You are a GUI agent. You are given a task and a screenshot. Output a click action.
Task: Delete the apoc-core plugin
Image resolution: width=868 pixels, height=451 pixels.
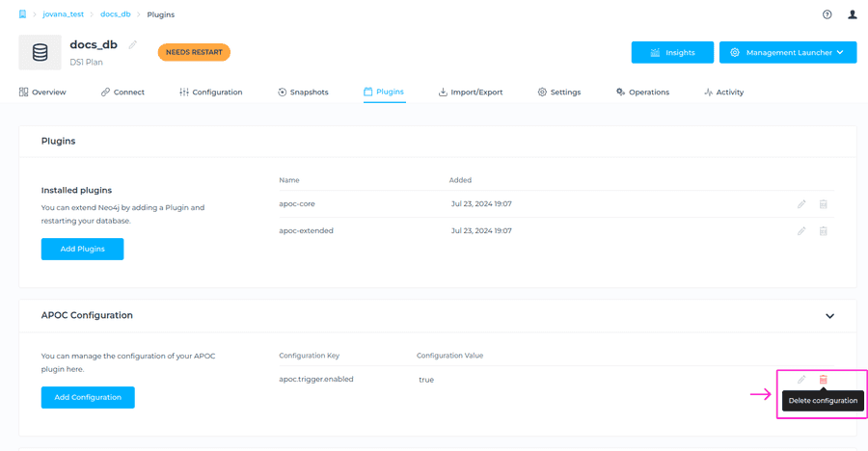coord(823,204)
